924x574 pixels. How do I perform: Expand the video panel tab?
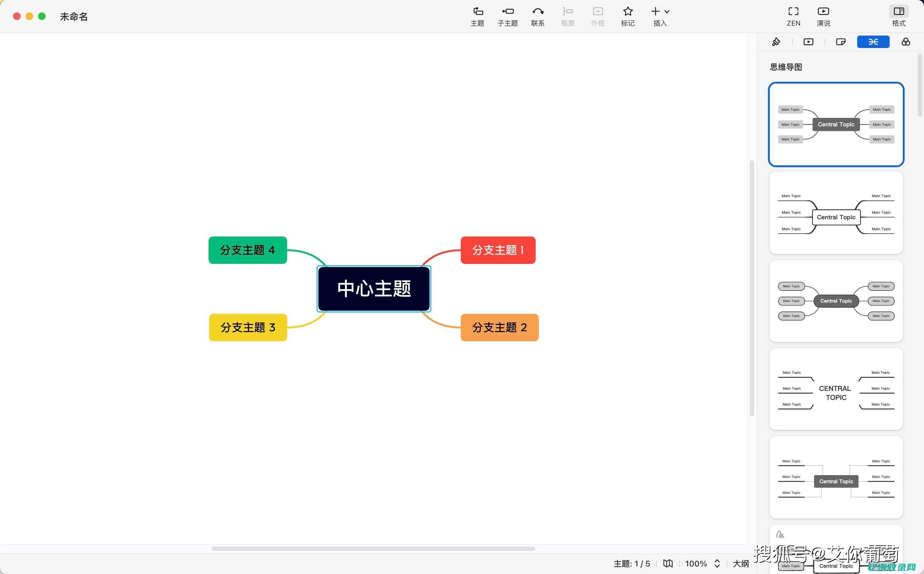(x=808, y=42)
